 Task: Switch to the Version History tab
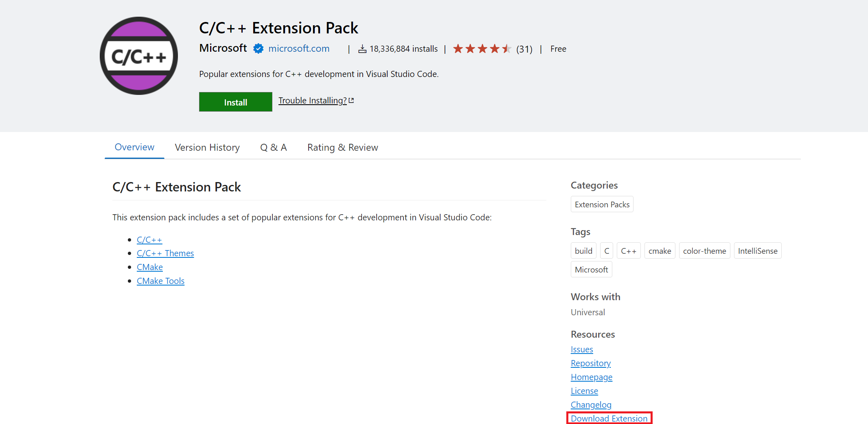click(x=207, y=147)
